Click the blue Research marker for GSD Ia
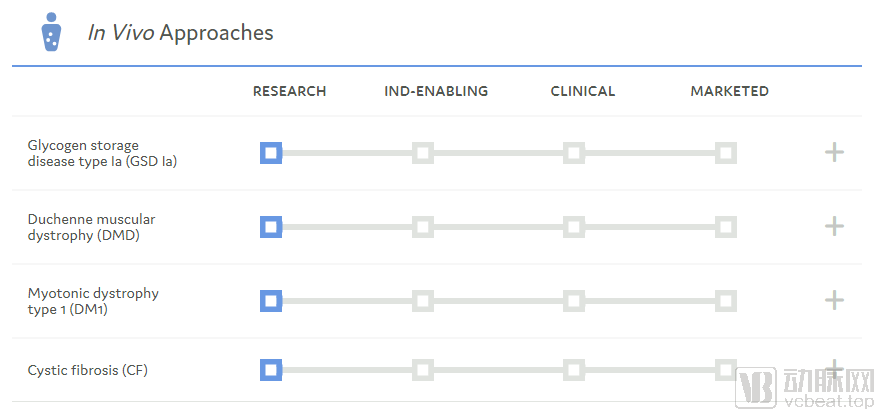 [x=271, y=153]
